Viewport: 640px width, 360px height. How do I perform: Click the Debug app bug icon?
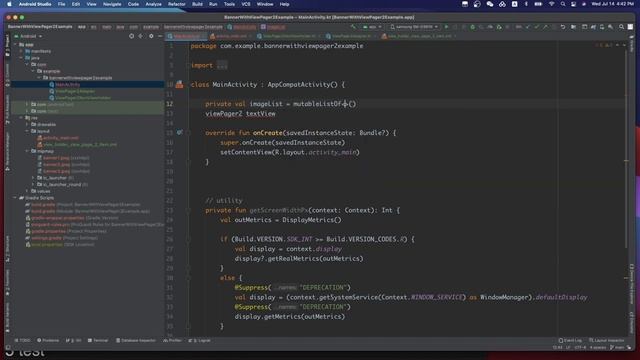pyautogui.click(x=473, y=27)
